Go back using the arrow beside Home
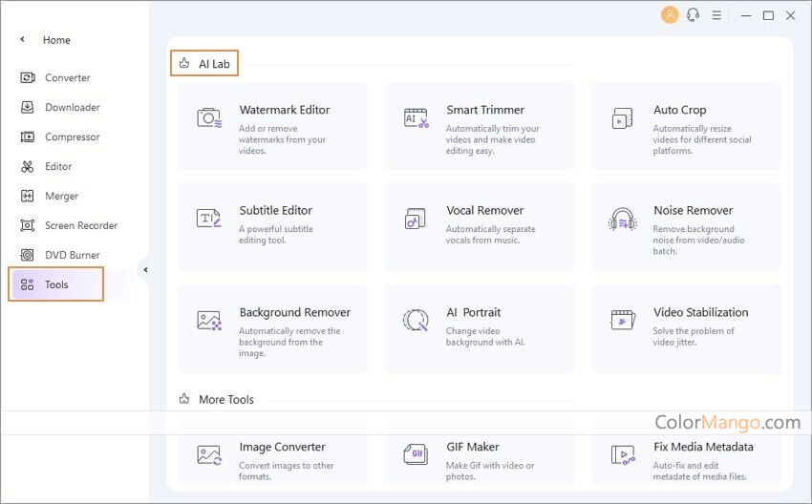The image size is (812, 504). 22,39
